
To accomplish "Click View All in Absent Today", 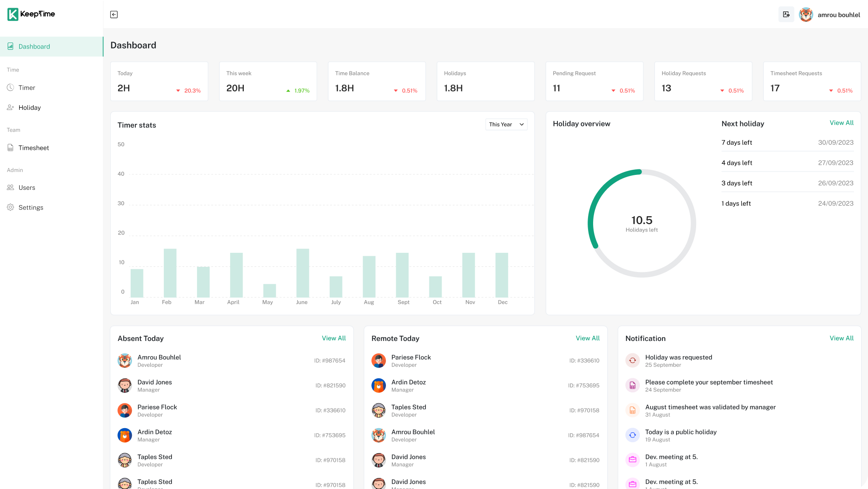I will [x=334, y=338].
